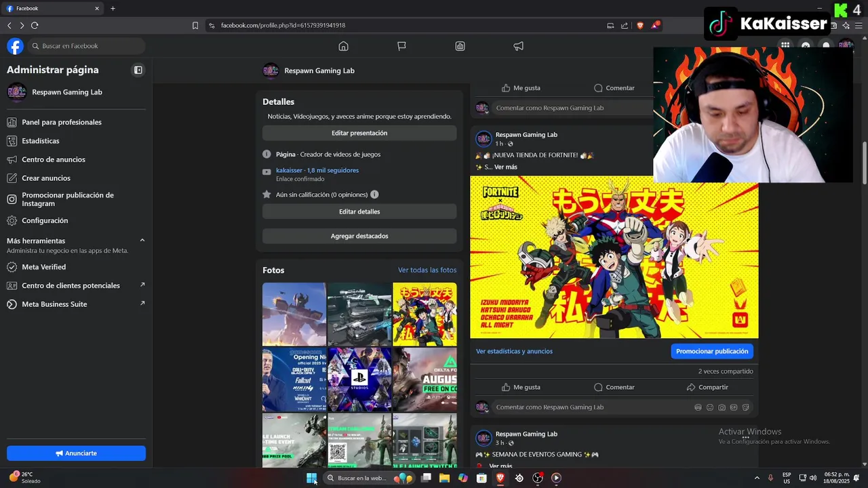
Task: Like the Fortnite post with Me gusta
Action: tap(521, 387)
